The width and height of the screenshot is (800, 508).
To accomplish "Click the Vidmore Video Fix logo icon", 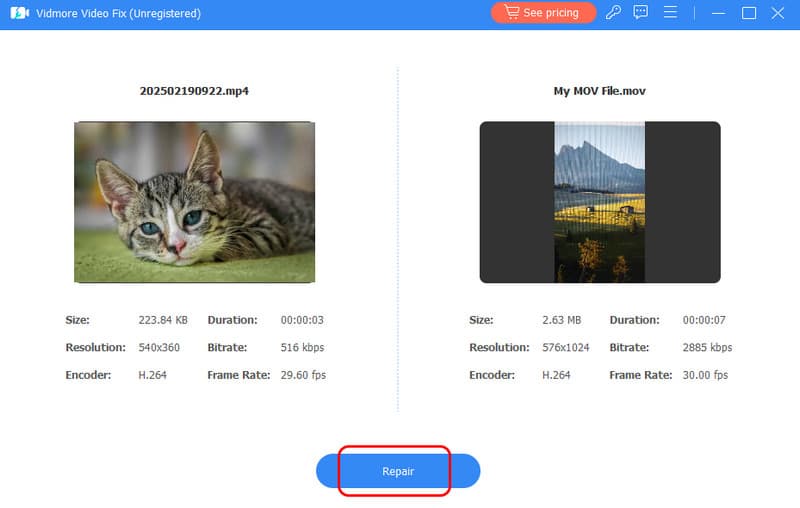I will tap(18, 13).
